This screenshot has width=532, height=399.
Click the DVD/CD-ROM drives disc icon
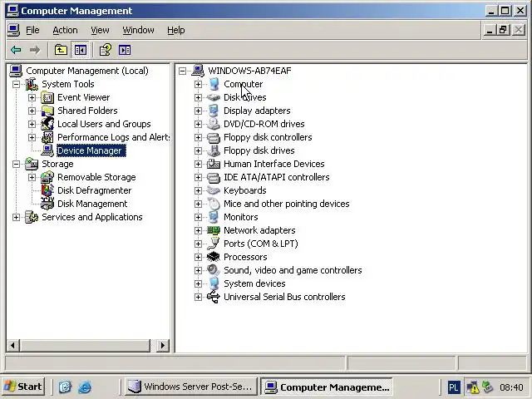(x=214, y=124)
